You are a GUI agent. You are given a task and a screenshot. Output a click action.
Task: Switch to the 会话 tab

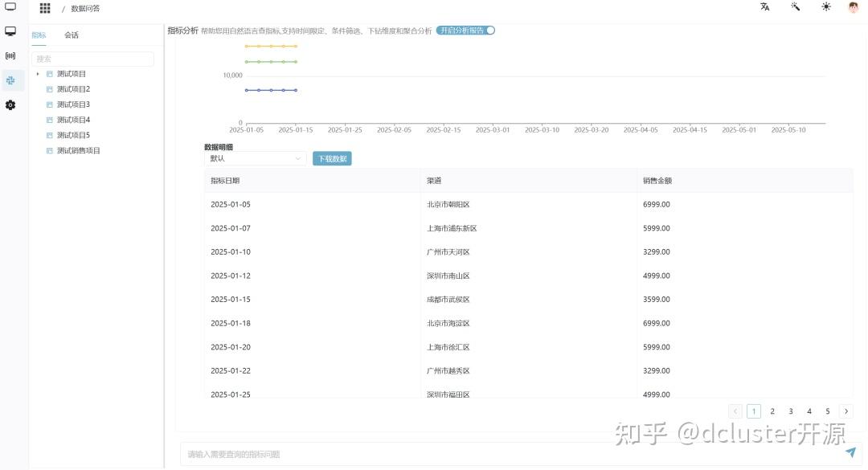click(x=71, y=35)
